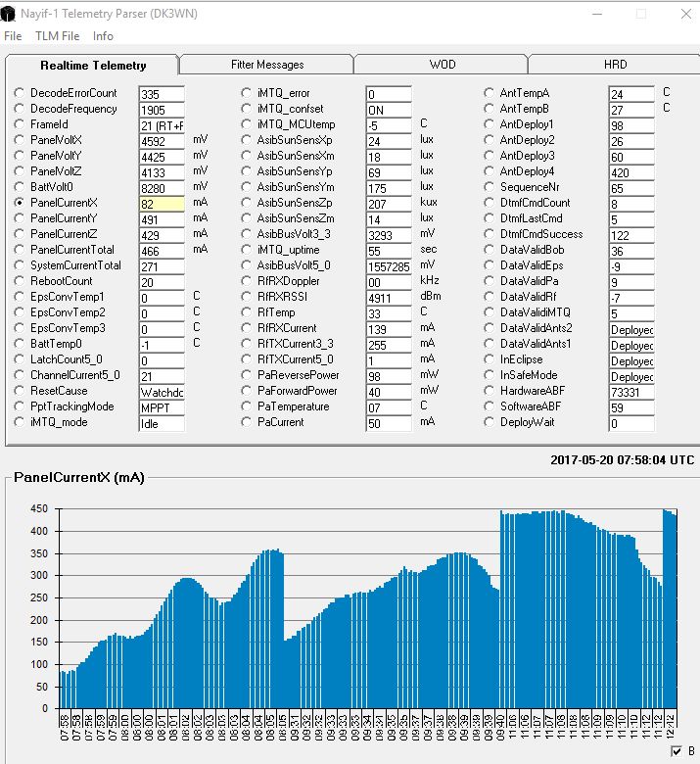Image resolution: width=700 pixels, height=764 pixels.
Task: Click the BattVolt0 value field showing 8280
Action: click(x=162, y=188)
